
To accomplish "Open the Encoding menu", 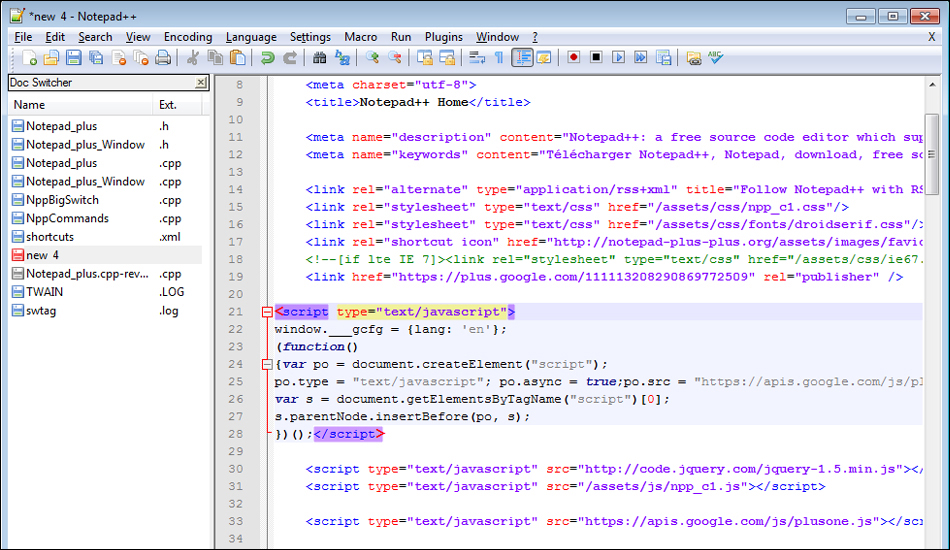I will click(188, 38).
